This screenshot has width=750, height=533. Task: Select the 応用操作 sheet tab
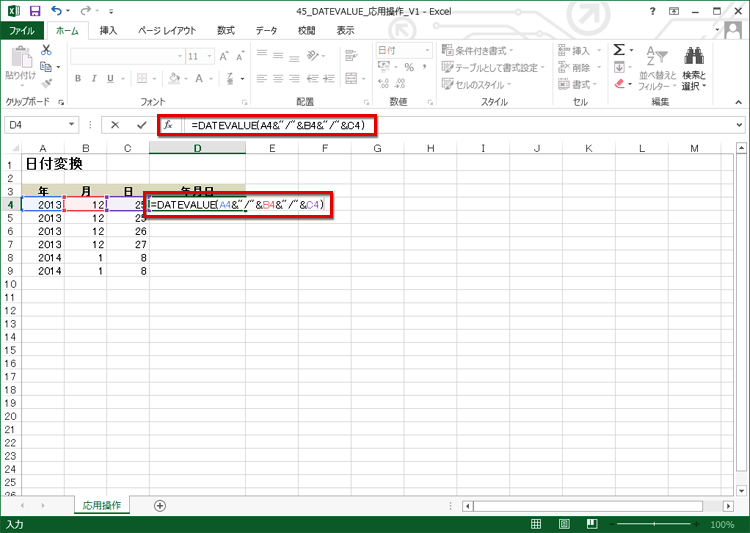102,505
